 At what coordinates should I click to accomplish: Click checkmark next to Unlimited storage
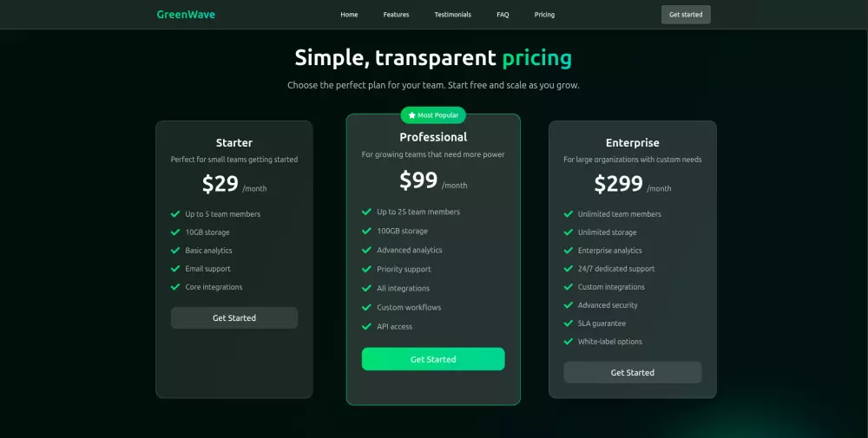(x=569, y=232)
